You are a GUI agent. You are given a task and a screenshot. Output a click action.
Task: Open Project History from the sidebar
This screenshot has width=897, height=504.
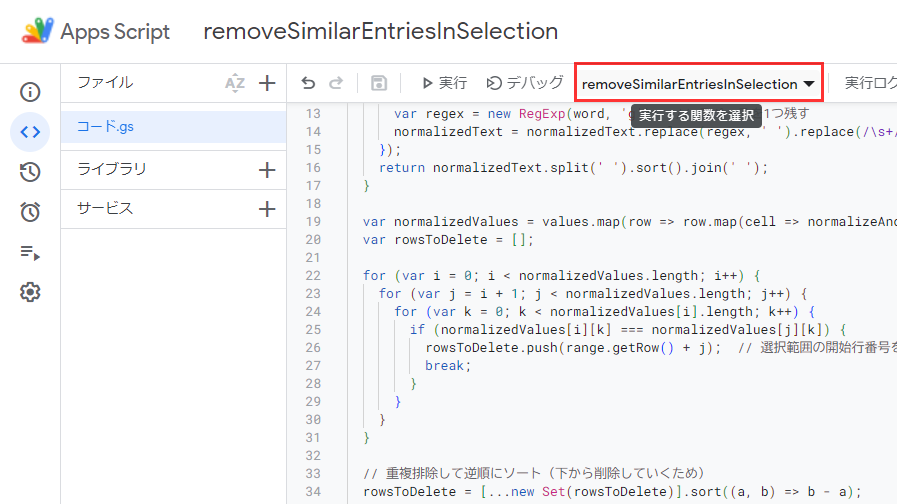point(30,172)
